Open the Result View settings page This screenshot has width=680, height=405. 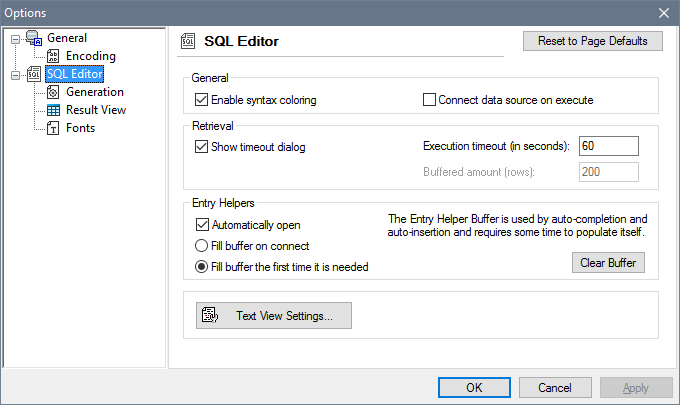(95, 110)
